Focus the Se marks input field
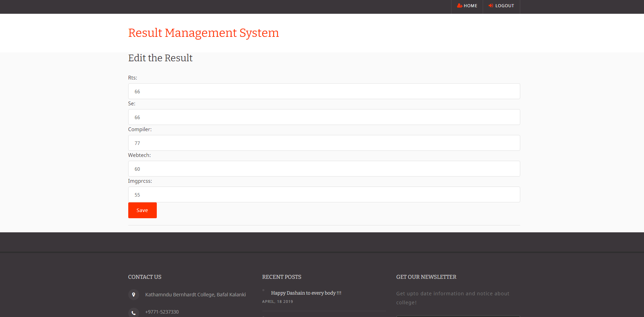 (324, 117)
